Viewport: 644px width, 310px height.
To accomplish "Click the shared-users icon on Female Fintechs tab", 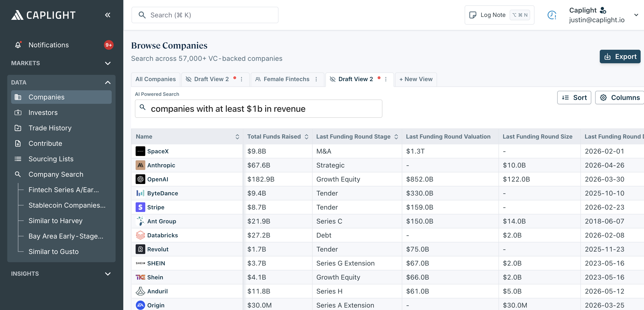I will 258,79.
